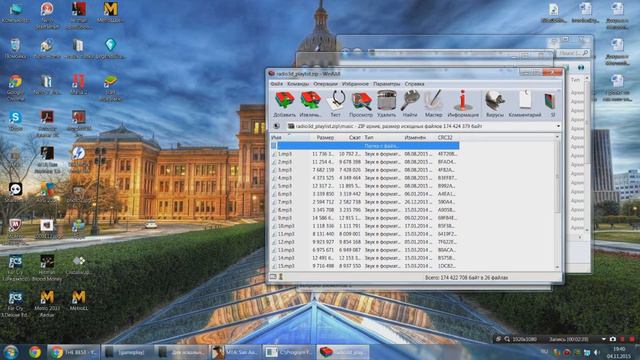The height and width of the screenshot is (360, 640).
Task: Click the camera icon in recording overlay
Action: point(613,339)
